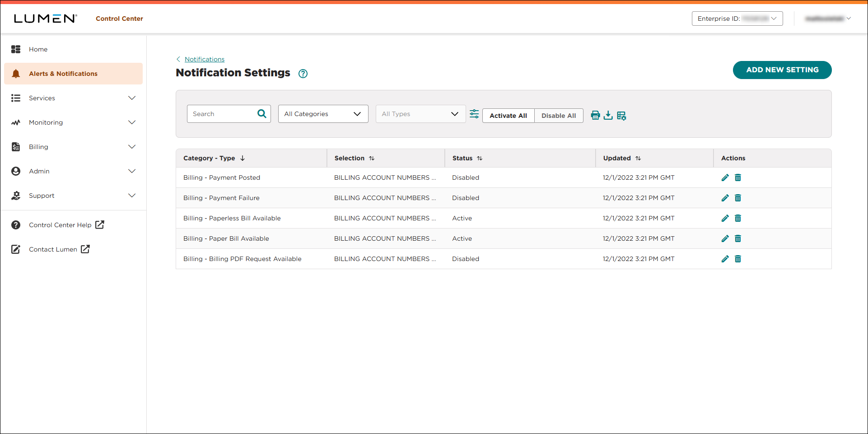Switch to the Alerts & Notifications section
868x434 pixels.
(63, 73)
